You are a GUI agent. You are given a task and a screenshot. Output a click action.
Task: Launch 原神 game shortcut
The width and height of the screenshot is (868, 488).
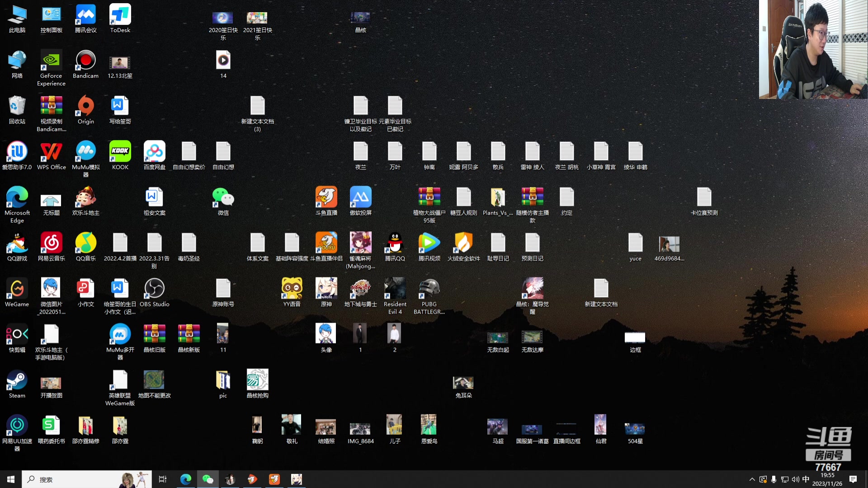click(326, 292)
